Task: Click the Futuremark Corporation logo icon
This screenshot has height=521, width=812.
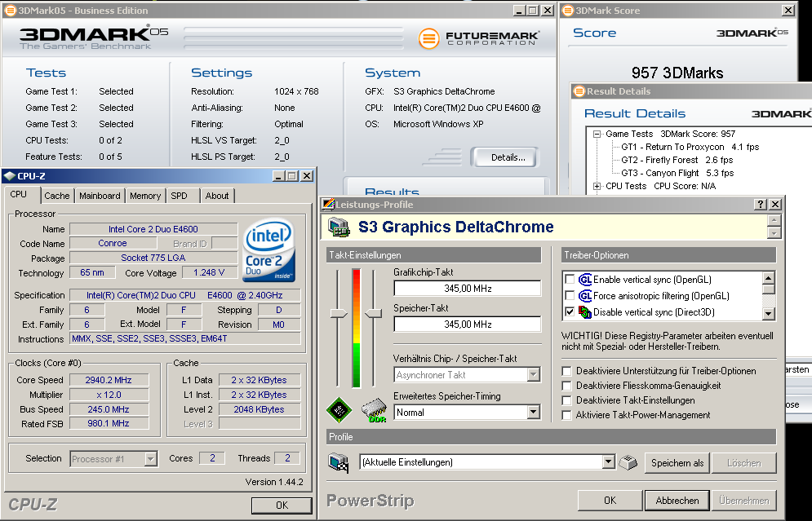Action: 428,38
